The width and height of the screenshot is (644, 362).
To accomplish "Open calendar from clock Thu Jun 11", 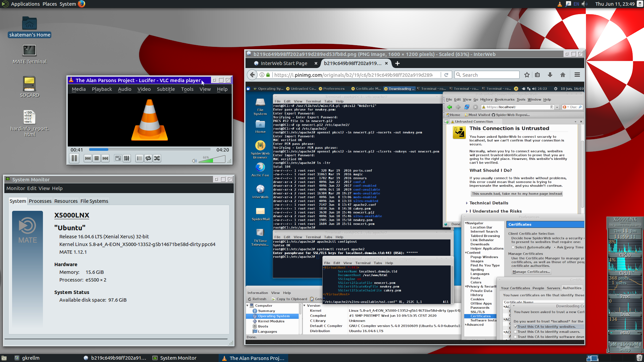I will (615, 4).
